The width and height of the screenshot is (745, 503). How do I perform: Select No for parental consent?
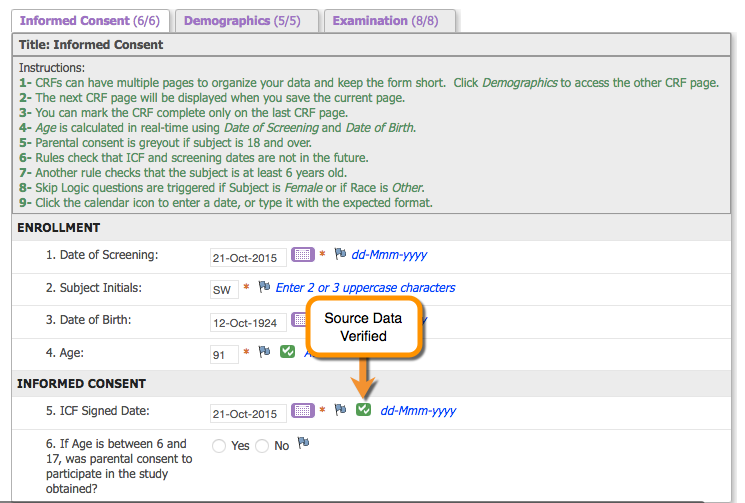pyautogui.click(x=262, y=446)
